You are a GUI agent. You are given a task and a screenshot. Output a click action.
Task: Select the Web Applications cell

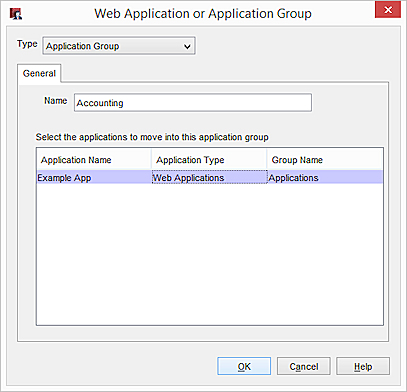pos(209,178)
